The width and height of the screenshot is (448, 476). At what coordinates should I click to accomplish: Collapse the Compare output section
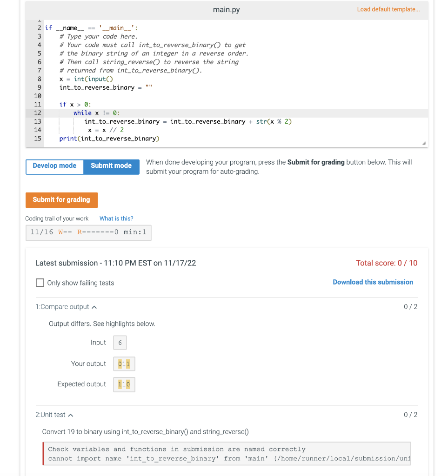point(93,307)
